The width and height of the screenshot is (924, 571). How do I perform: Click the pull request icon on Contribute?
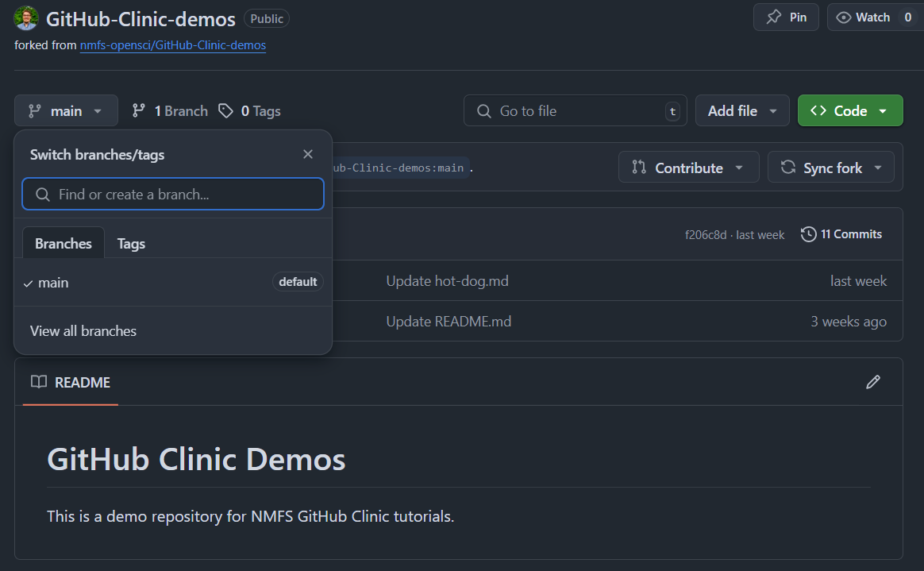(x=639, y=168)
